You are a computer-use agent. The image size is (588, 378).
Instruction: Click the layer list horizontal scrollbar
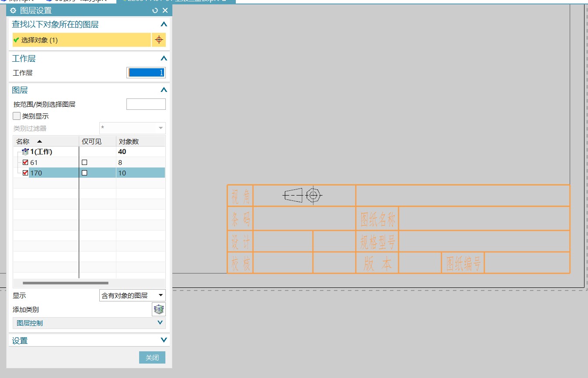click(x=66, y=283)
